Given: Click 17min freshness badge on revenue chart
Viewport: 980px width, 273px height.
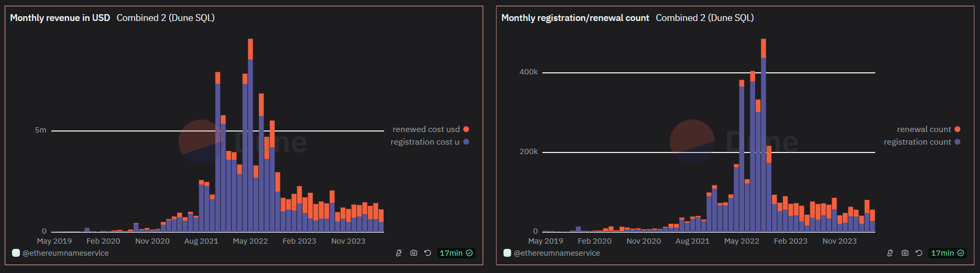Looking at the screenshot, I should click(456, 253).
